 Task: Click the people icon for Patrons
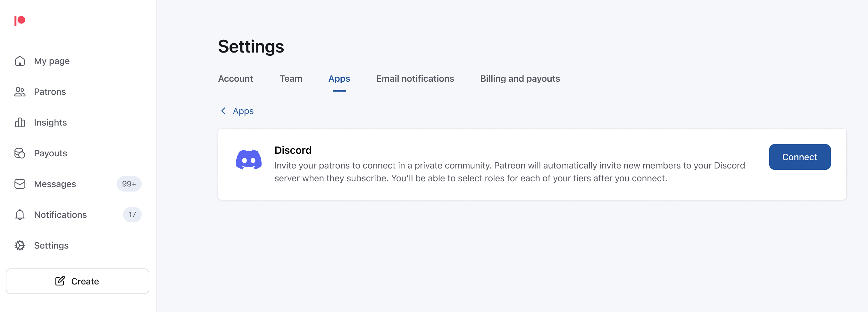[x=20, y=92]
